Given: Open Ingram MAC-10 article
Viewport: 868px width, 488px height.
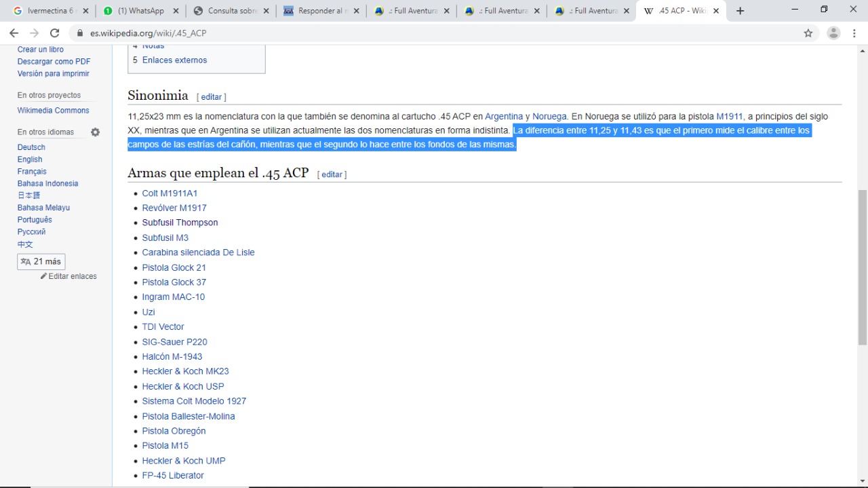Looking at the screenshot, I should coord(173,297).
